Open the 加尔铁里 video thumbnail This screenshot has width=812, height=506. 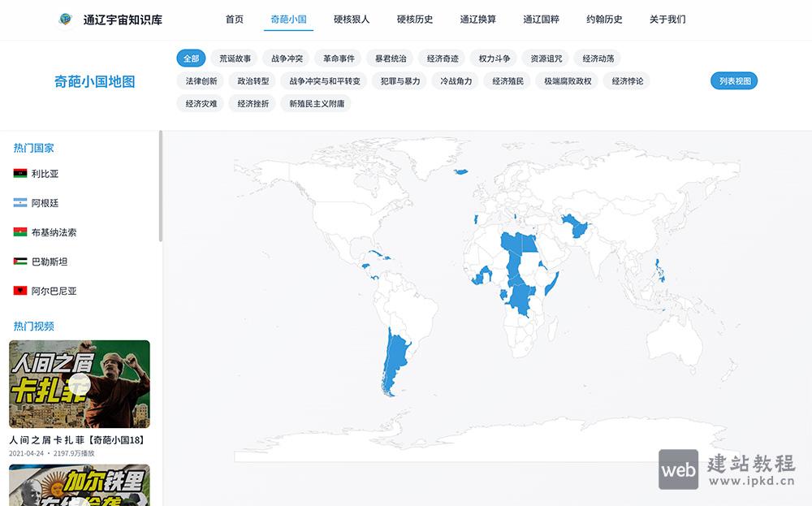(x=80, y=485)
